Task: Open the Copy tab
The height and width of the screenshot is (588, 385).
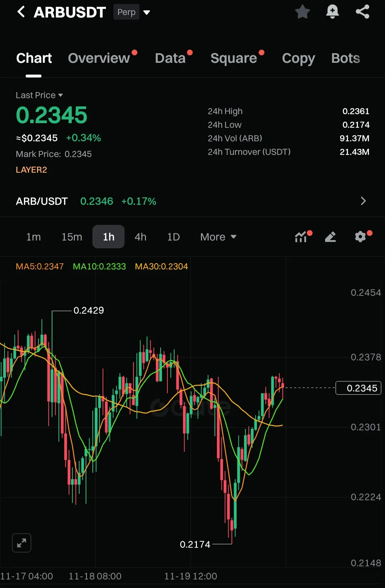Action: click(x=298, y=58)
